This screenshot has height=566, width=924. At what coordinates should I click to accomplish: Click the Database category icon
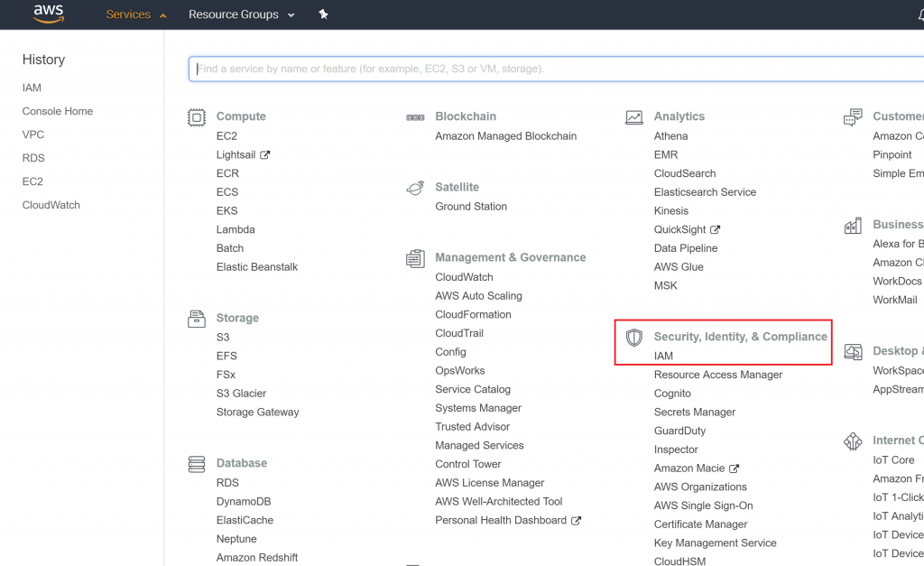196,464
